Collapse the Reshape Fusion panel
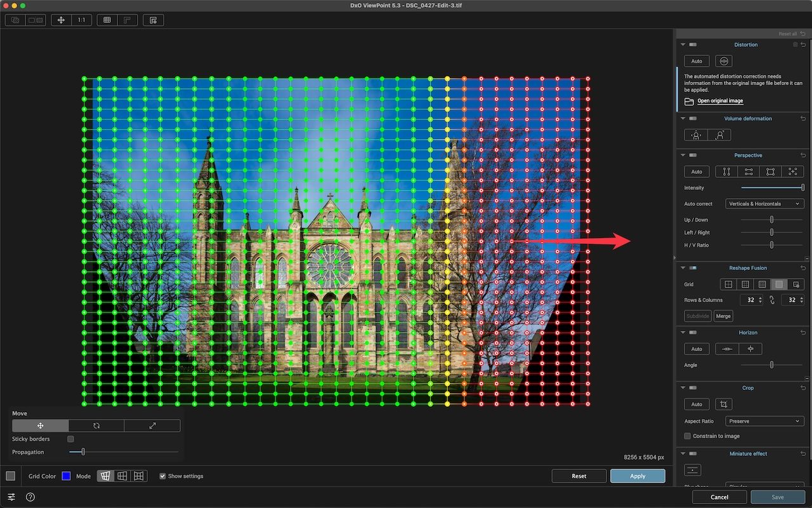The height and width of the screenshot is (508, 812). tap(683, 268)
